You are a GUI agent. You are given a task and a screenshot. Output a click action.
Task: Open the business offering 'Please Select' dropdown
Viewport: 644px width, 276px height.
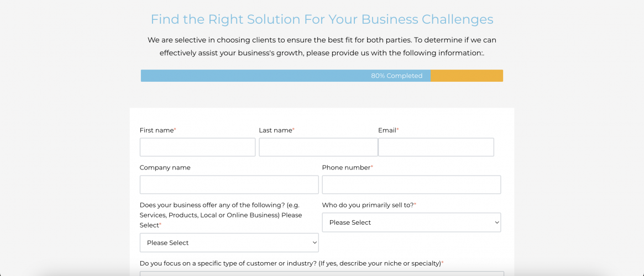point(229,243)
